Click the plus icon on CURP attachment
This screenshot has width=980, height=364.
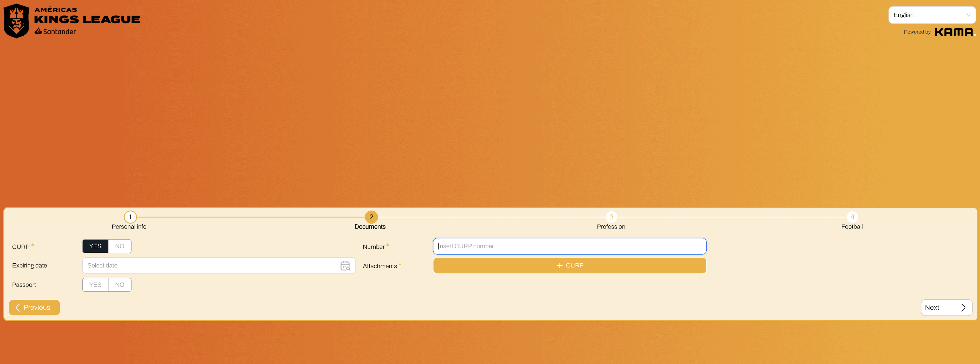[559, 265]
